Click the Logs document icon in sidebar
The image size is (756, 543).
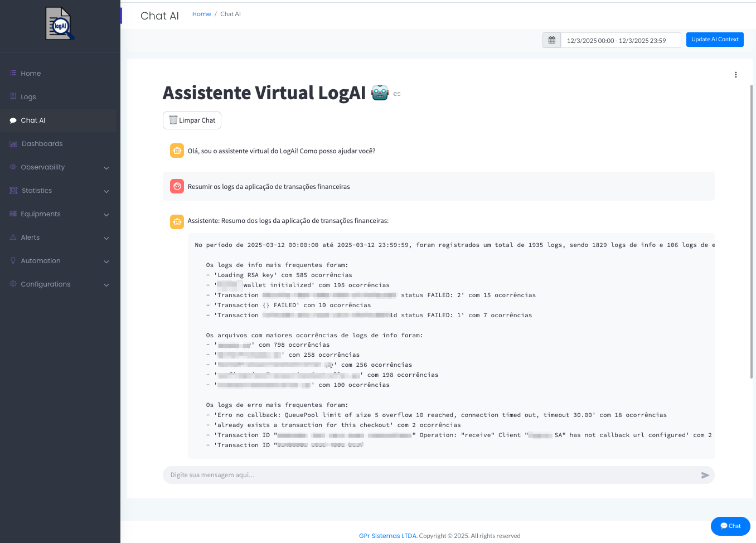(x=13, y=96)
